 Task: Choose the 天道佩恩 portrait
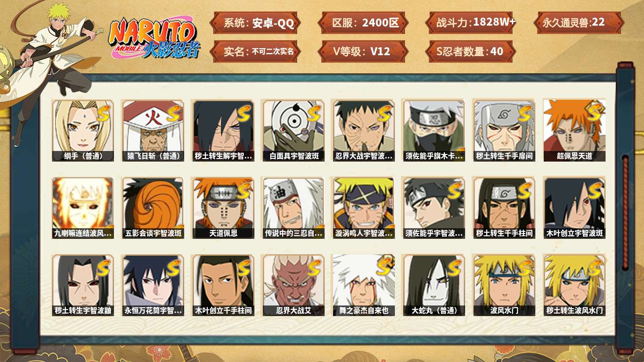[223, 208]
